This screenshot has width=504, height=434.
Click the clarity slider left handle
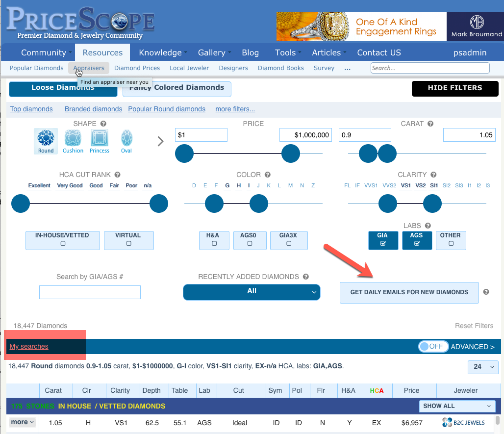388,204
